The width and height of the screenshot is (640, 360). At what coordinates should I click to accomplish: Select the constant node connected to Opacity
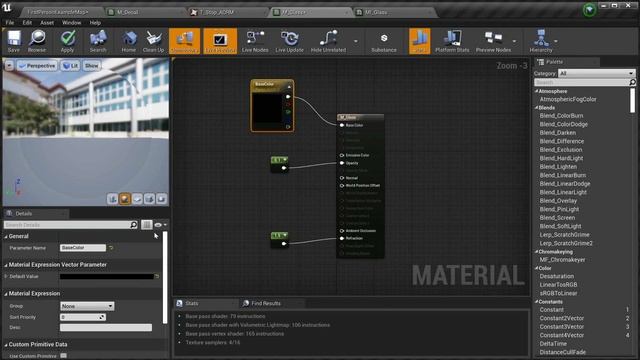tap(280, 164)
